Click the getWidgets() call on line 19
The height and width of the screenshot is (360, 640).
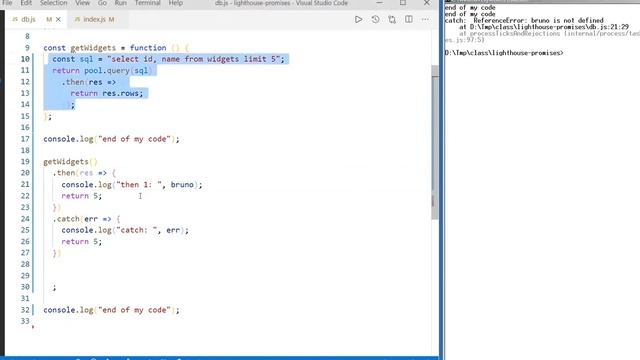coord(70,162)
